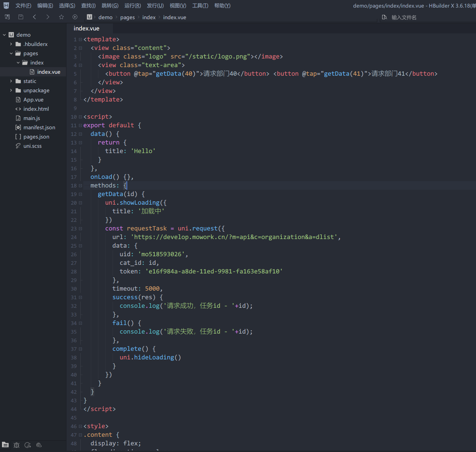Viewport: 476px width, 452px height.
Task: Click the demo project root icon
Action: pos(11,35)
